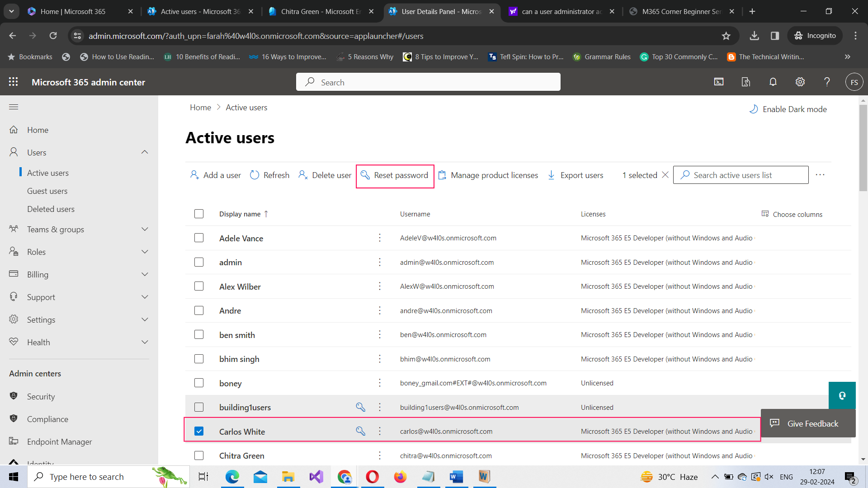This screenshot has width=868, height=488.
Task: Open the Home breadcrumb link
Action: pyautogui.click(x=200, y=107)
